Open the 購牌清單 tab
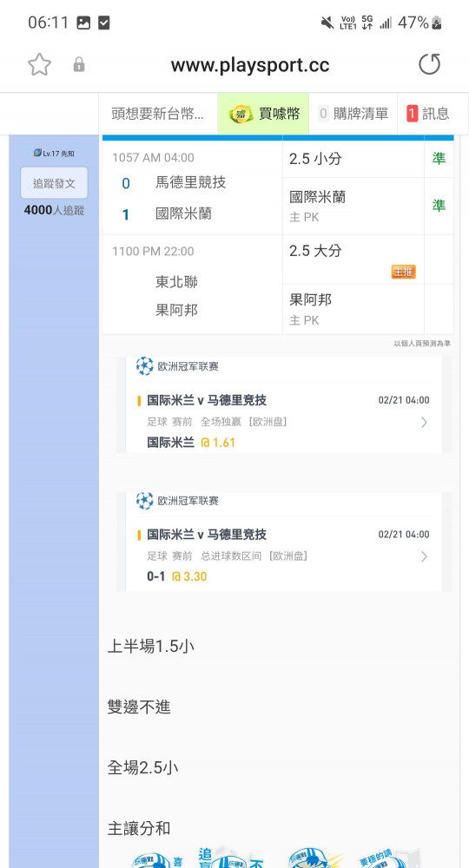The image size is (469, 868). pos(353,114)
